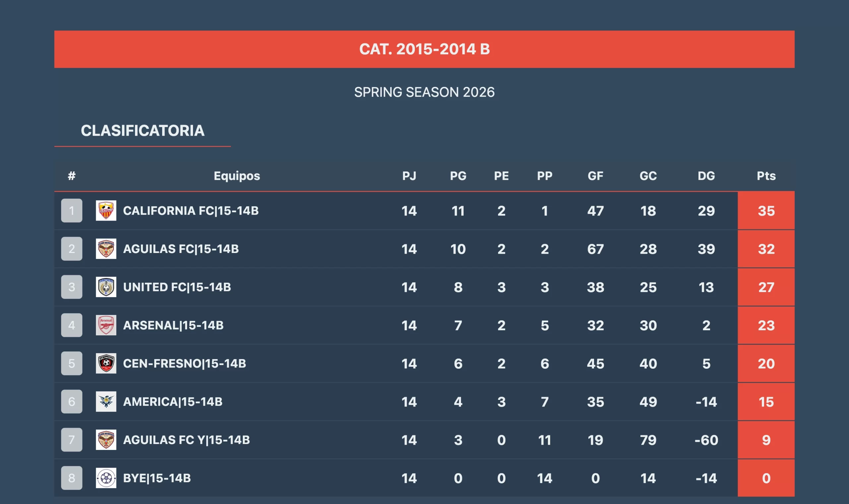
Task: Select the Cen-Fresno club badge
Action: (105, 363)
